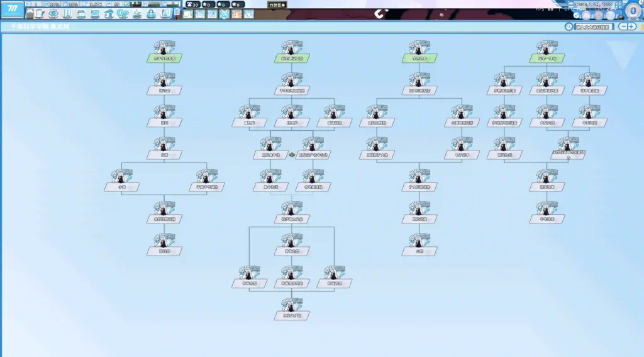Click the magnifier search icon above focus tree

tap(569, 26)
